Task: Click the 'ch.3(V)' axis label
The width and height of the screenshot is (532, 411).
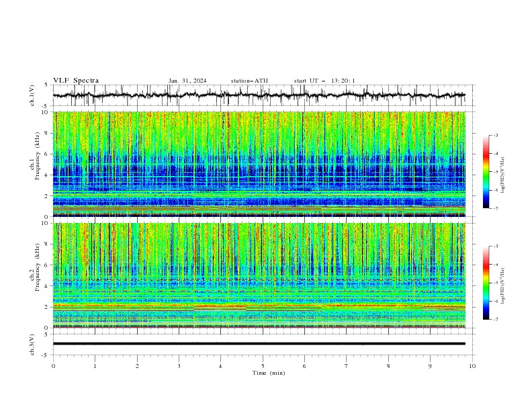Action: point(32,345)
